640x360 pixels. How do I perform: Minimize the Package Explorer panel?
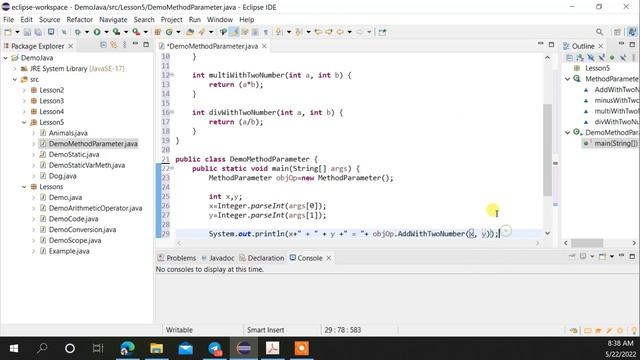coord(135,44)
